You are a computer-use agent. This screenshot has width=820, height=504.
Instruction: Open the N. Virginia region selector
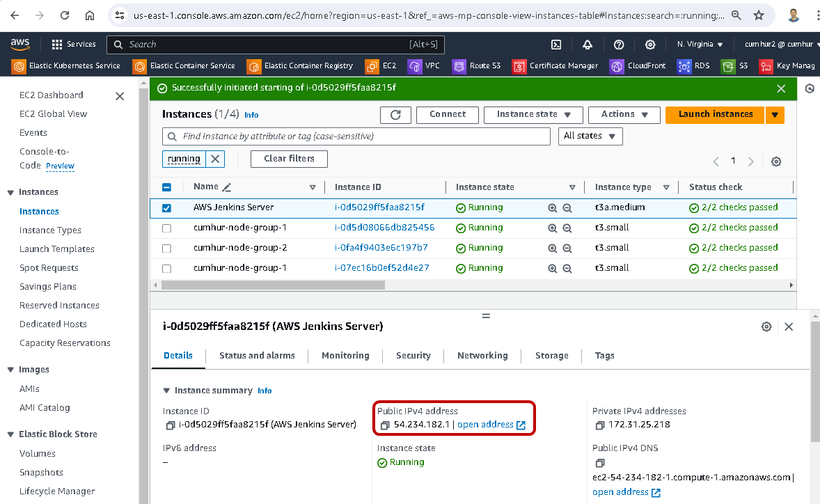(700, 45)
